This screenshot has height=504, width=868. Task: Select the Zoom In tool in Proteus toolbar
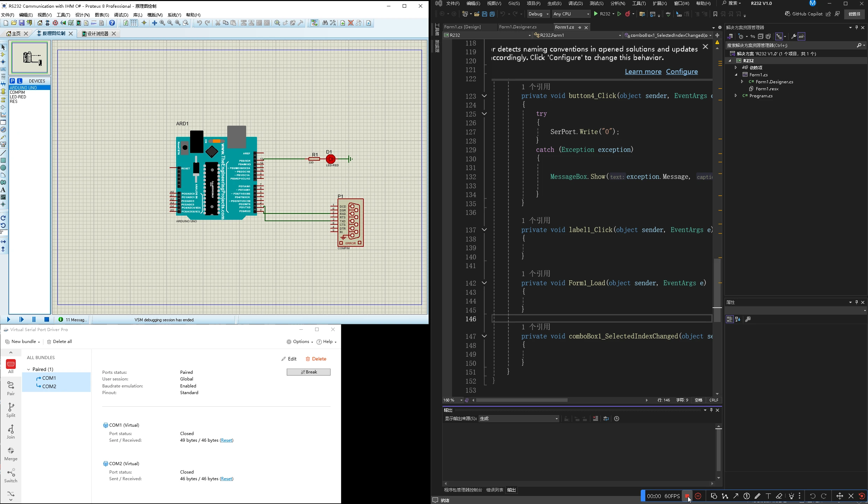click(x=162, y=22)
